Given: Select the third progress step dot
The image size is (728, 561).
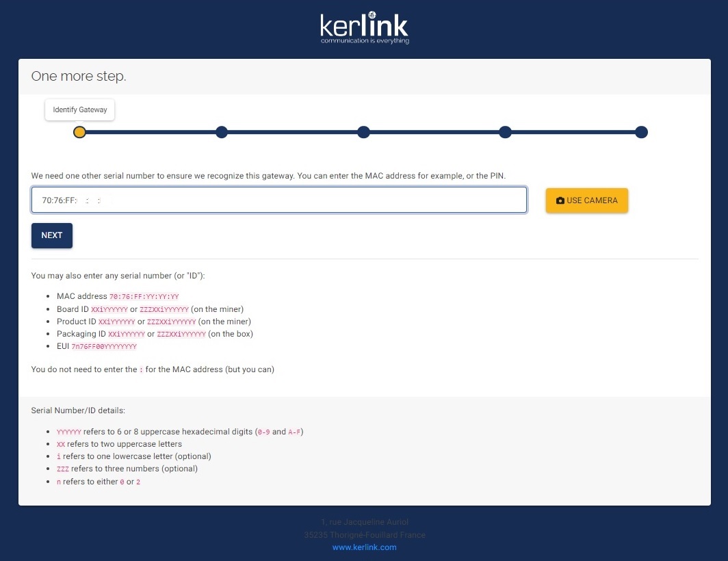Looking at the screenshot, I should pos(363,132).
